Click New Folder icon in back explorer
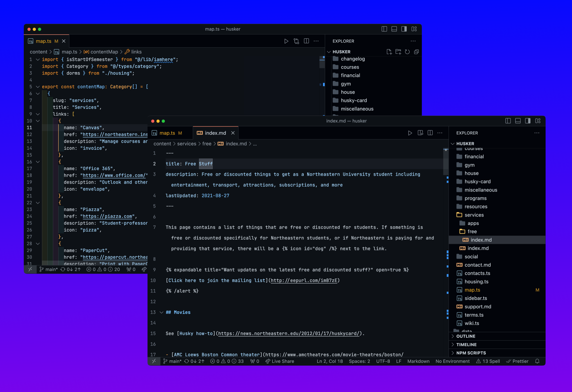Viewport: 572px width, 392px height. tap(398, 52)
